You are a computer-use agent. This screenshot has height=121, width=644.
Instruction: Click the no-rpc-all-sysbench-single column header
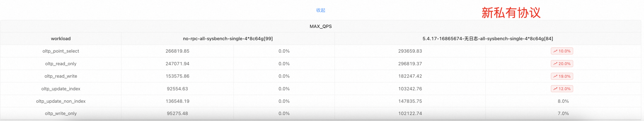tap(228, 39)
